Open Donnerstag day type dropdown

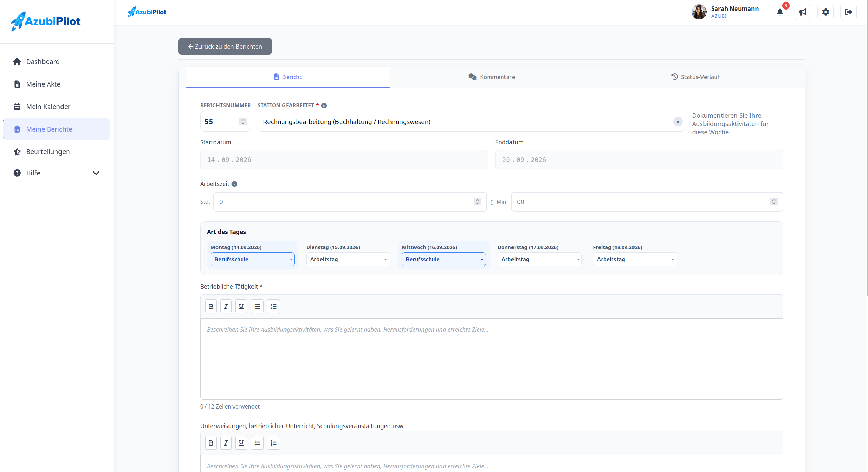pyautogui.click(x=539, y=259)
